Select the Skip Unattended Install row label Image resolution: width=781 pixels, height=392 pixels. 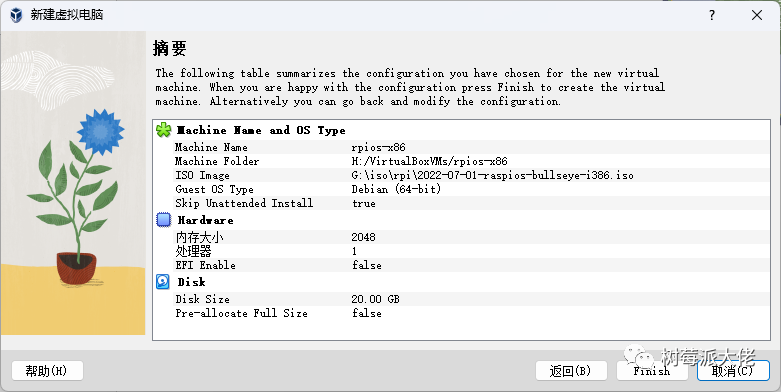[x=244, y=203]
